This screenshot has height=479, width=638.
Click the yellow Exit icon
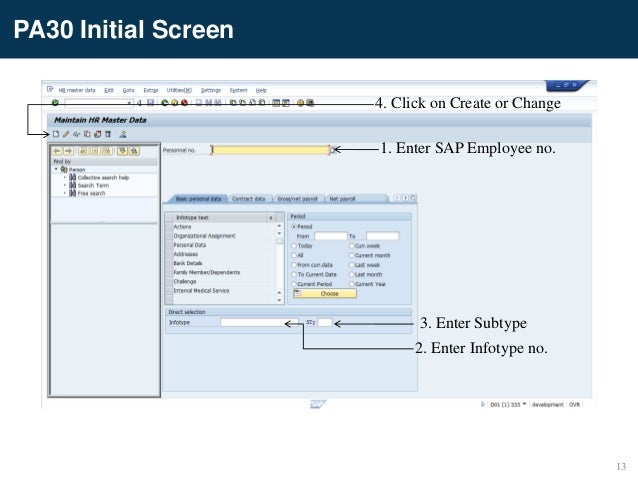click(x=175, y=103)
